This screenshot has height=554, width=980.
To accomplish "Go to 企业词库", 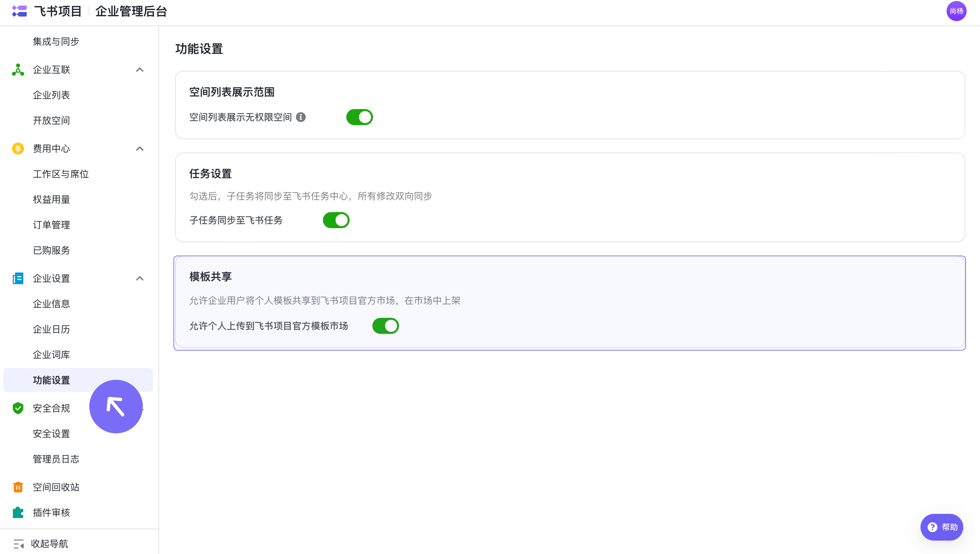I will pos(51,355).
